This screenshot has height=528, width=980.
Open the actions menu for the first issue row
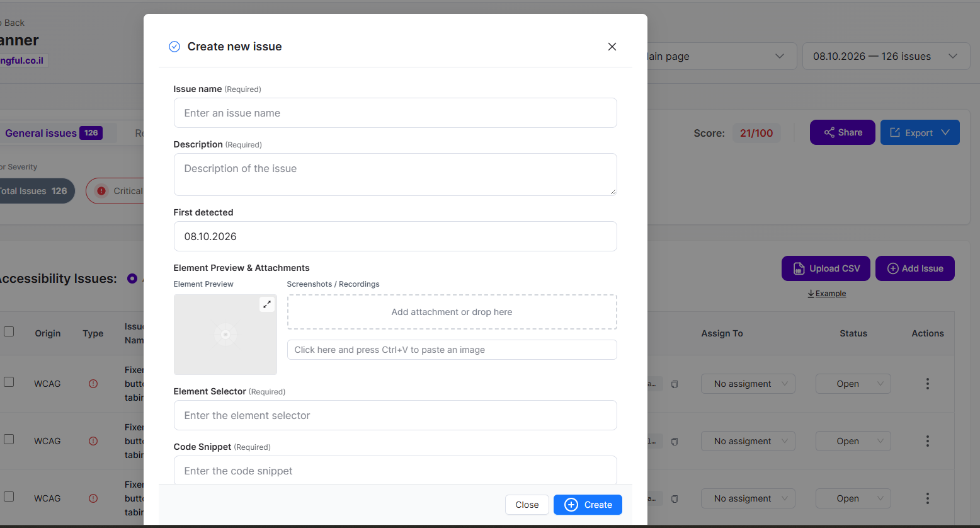[927, 384]
